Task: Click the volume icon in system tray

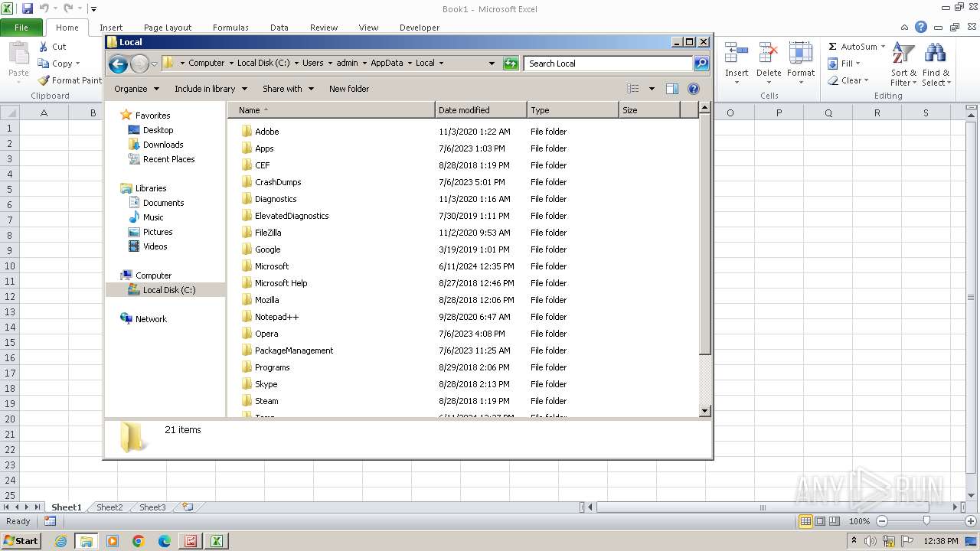Action: click(871, 541)
